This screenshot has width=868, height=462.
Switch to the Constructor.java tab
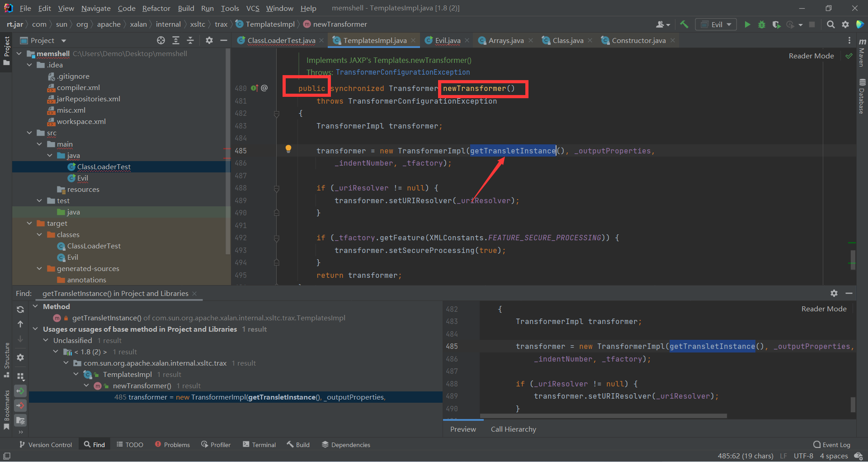(638, 40)
